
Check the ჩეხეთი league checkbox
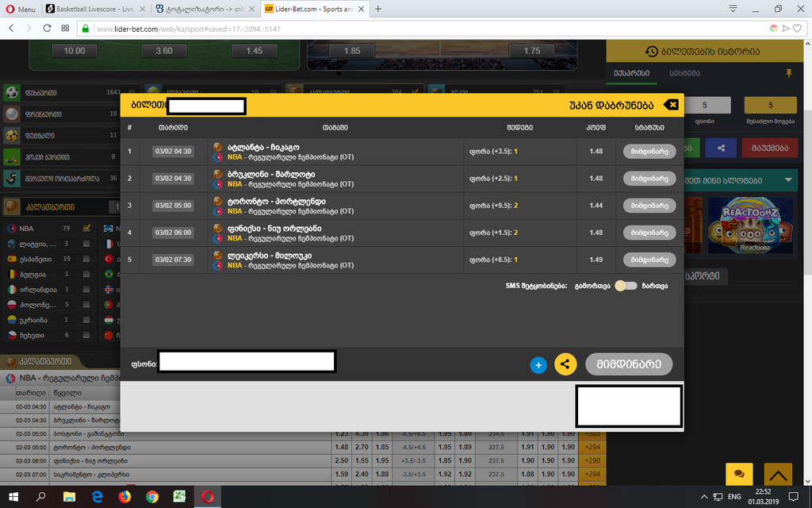[86, 336]
